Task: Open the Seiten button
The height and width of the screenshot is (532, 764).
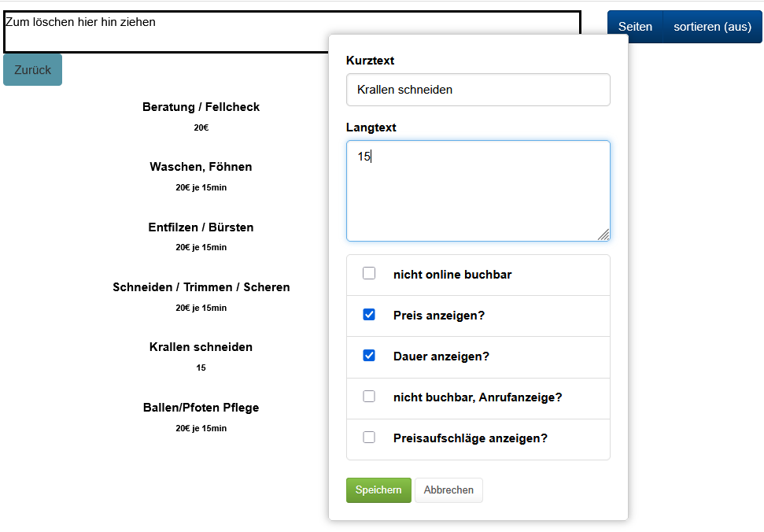Action: click(x=635, y=27)
